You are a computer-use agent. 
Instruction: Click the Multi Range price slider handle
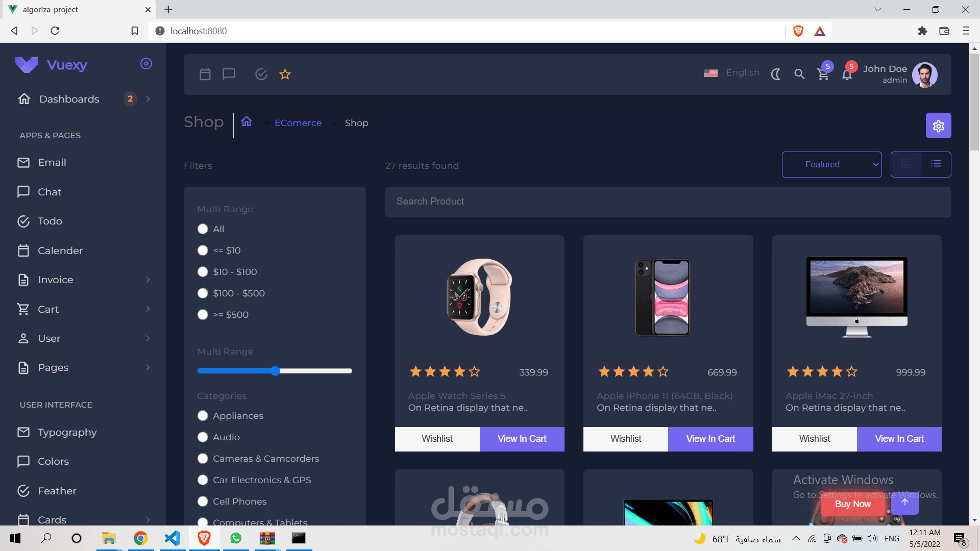[x=275, y=371]
